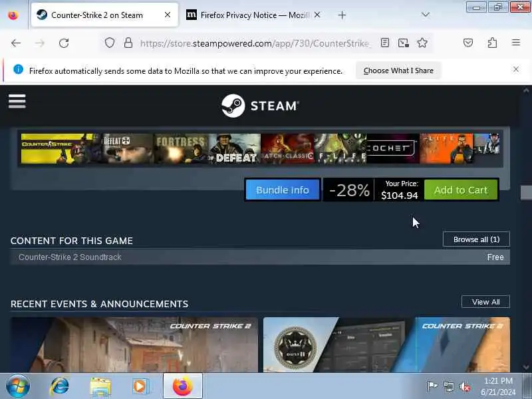Click Firefox icon in title bar

[13, 15]
